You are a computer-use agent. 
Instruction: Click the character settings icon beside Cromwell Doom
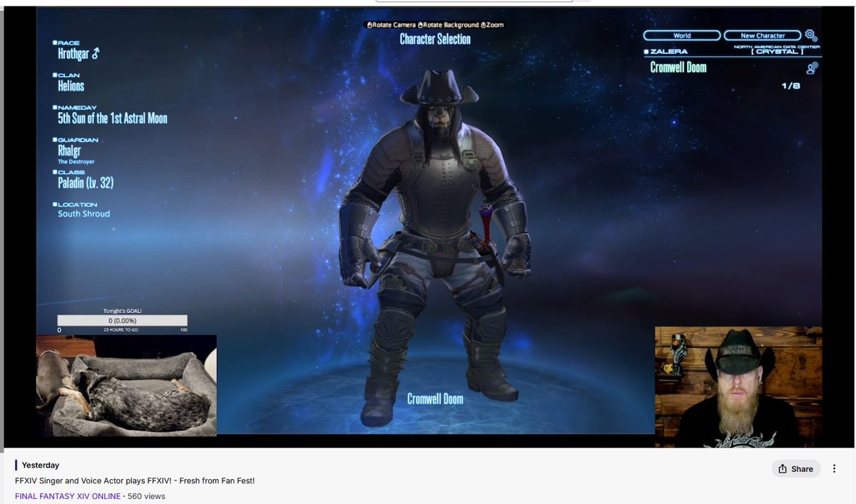(812, 68)
